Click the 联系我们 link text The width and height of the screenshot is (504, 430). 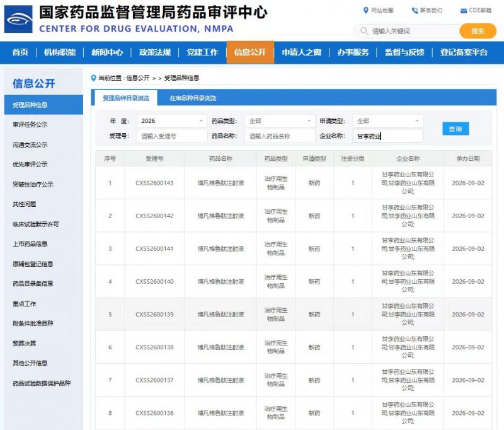point(432,10)
